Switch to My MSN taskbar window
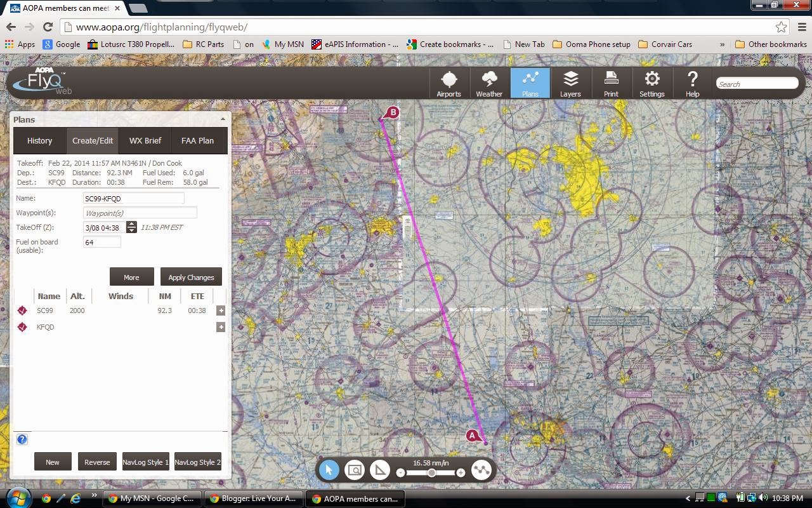The image size is (812, 508). (151, 498)
